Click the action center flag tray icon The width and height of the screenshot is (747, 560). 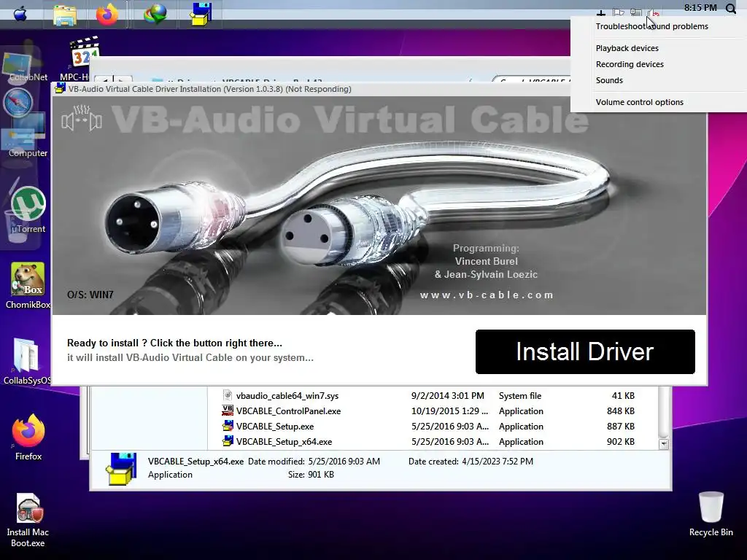point(619,12)
